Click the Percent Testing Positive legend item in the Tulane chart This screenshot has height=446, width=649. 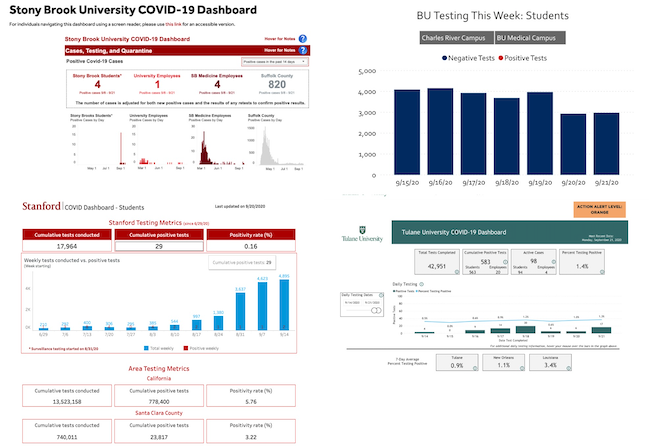[433, 291]
